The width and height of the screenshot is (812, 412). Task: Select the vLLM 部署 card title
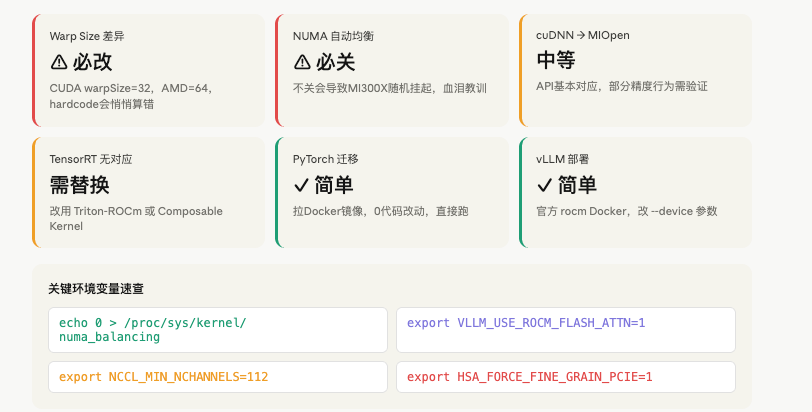point(562,159)
